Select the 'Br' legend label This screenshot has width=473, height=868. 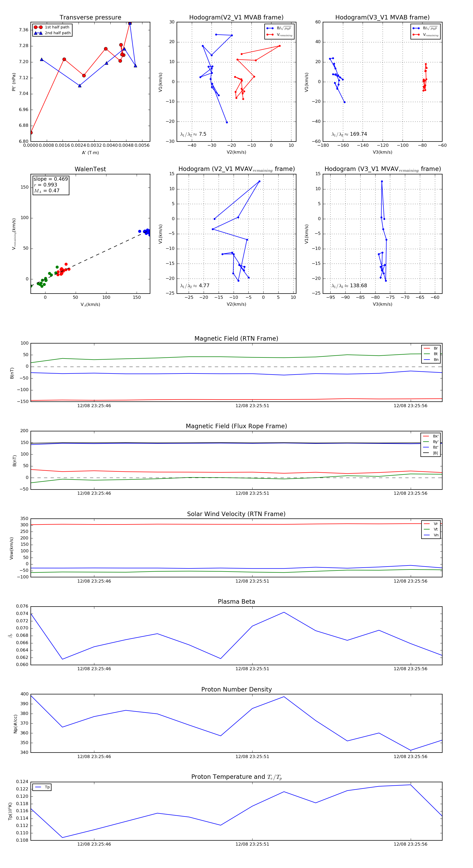point(436,349)
